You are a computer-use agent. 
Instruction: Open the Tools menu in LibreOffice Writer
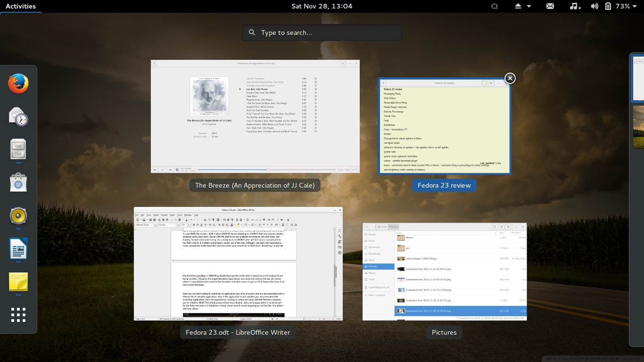(x=179, y=215)
